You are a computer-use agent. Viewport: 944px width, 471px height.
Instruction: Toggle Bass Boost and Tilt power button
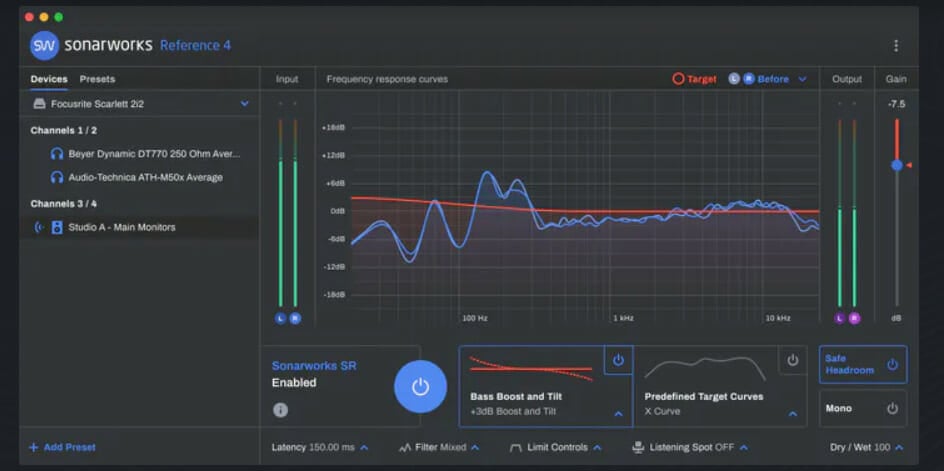(618, 360)
